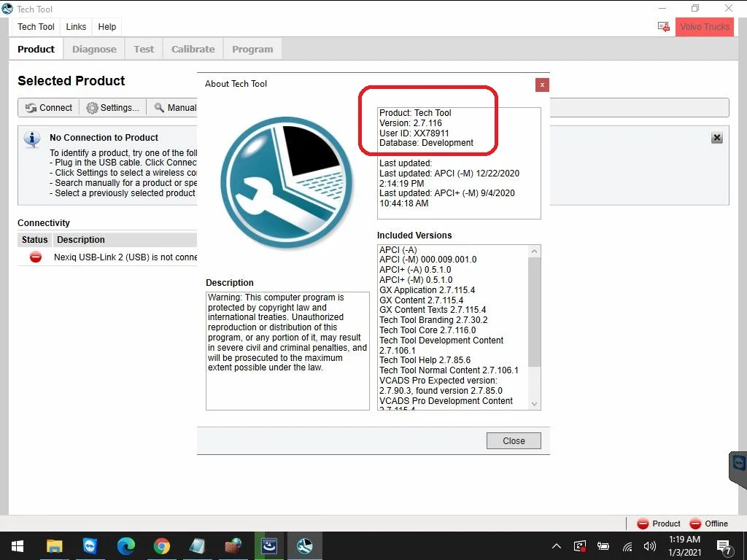Viewport: 747px width, 560px height.
Task: Select Tech Tool Help 2.7.85.6 entry
Action: pyautogui.click(x=425, y=360)
